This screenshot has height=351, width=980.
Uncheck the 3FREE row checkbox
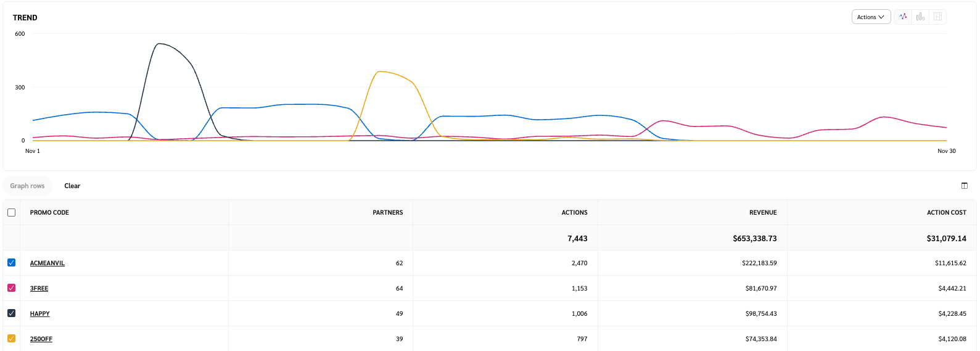click(x=12, y=288)
